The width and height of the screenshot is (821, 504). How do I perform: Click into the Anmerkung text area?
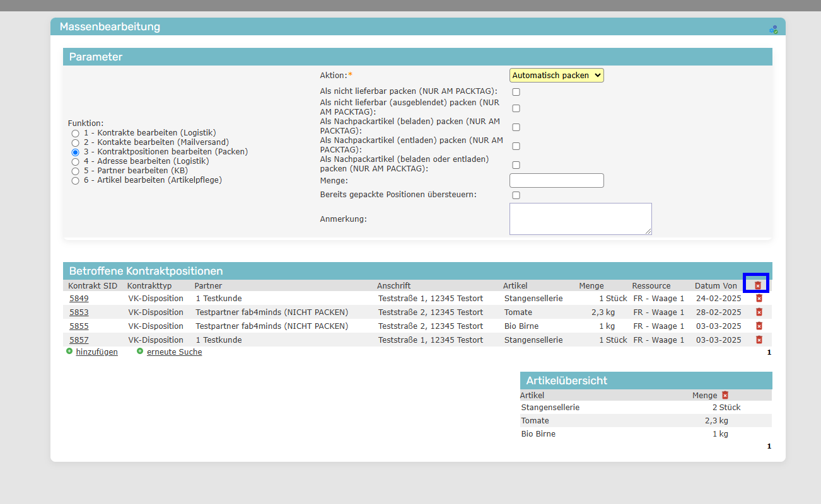tap(580, 219)
